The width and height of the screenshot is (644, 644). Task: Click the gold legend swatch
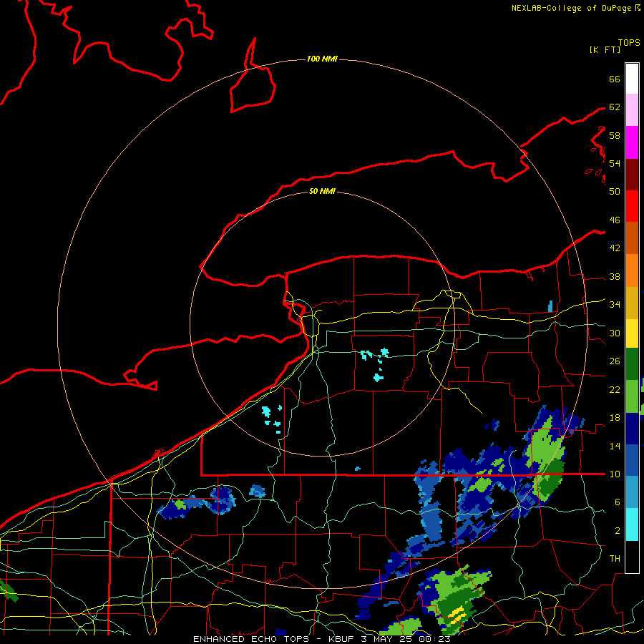(632, 303)
